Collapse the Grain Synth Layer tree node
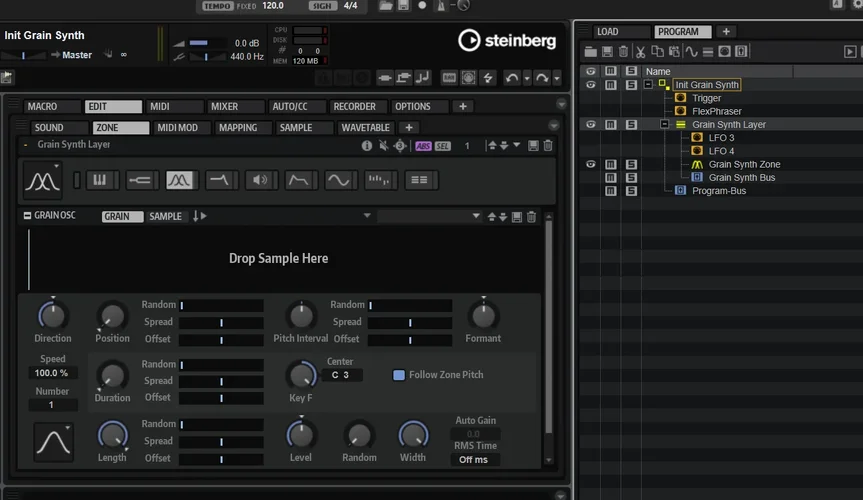Image resolution: width=863 pixels, height=500 pixels. click(664, 125)
